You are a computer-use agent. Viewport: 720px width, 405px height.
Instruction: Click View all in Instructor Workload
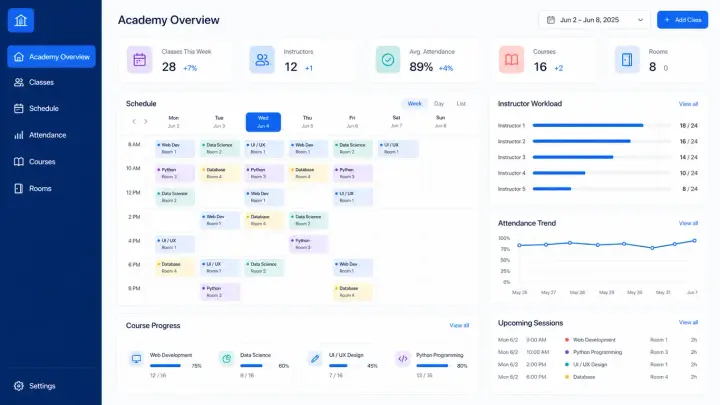point(688,104)
